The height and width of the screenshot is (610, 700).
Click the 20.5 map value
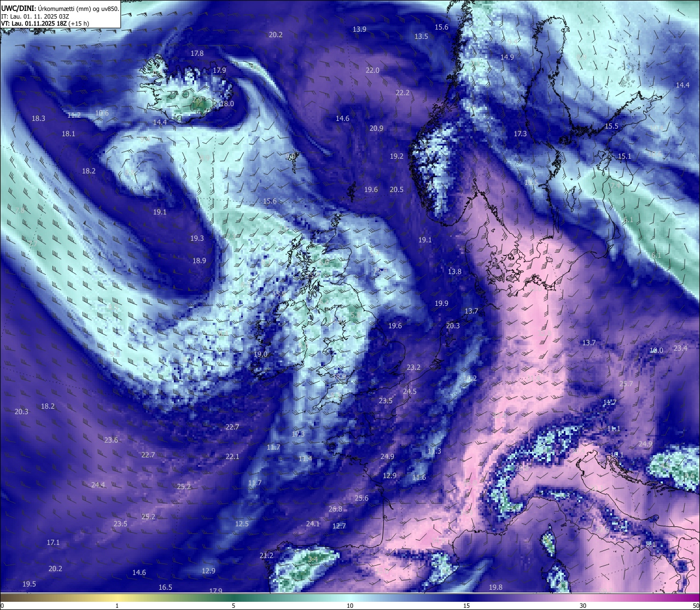pyautogui.click(x=396, y=190)
